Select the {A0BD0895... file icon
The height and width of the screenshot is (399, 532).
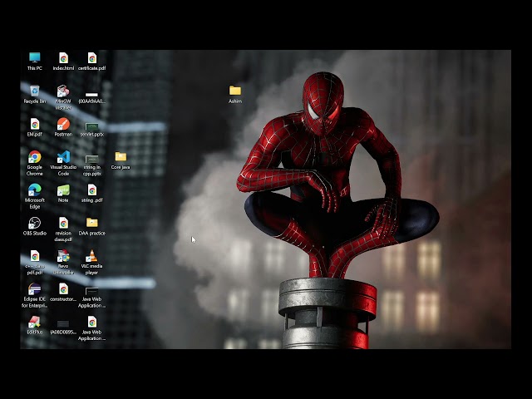tap(63, 328)
